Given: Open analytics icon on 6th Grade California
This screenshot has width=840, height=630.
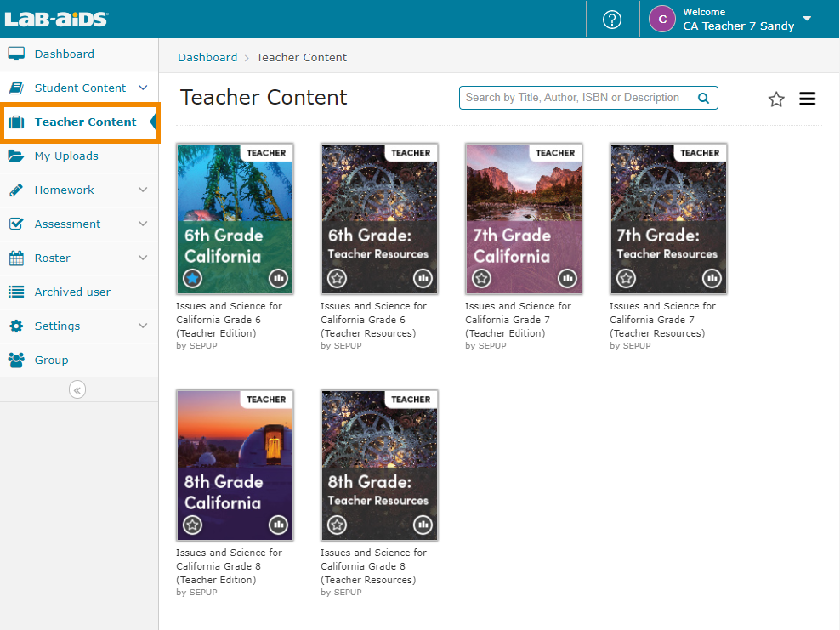Looking at the screenshot, I should point(278,278).
